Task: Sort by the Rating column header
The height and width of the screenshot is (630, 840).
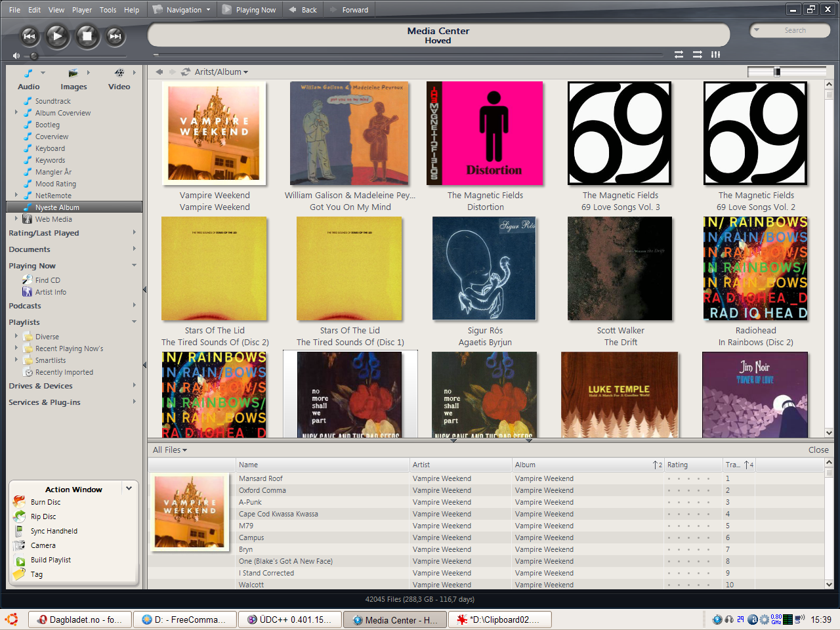Action: click(x=693, y=465)
